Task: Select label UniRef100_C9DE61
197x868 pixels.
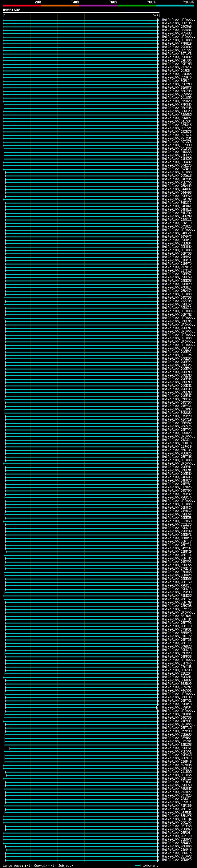Action: pyautogui.click(x=177, y=748)
